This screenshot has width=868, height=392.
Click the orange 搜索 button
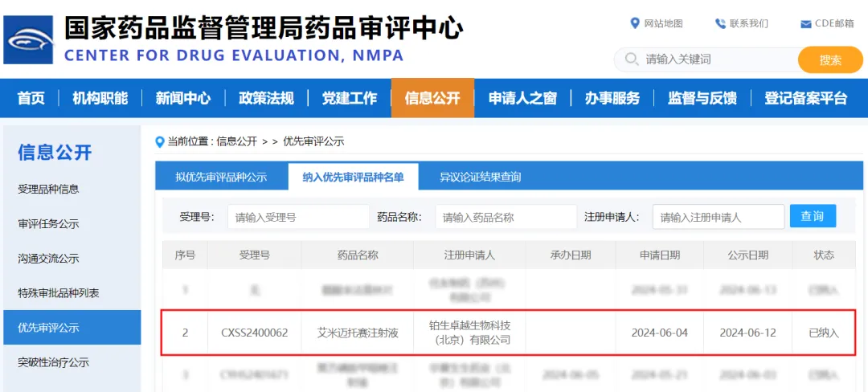click(830, 59)
